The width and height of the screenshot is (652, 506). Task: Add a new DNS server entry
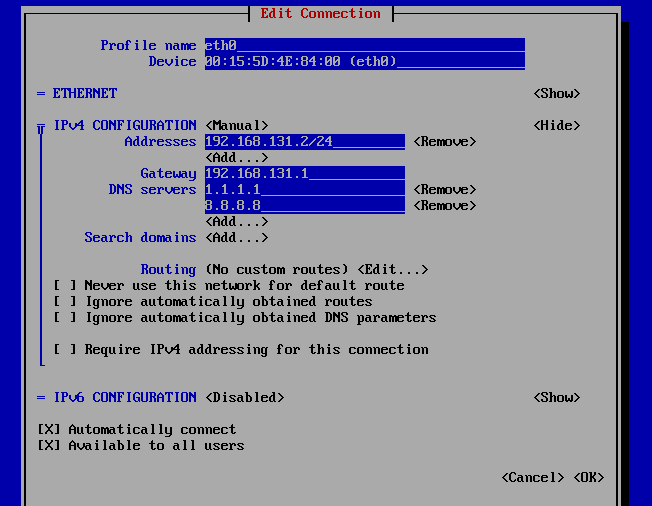(236, 221)
